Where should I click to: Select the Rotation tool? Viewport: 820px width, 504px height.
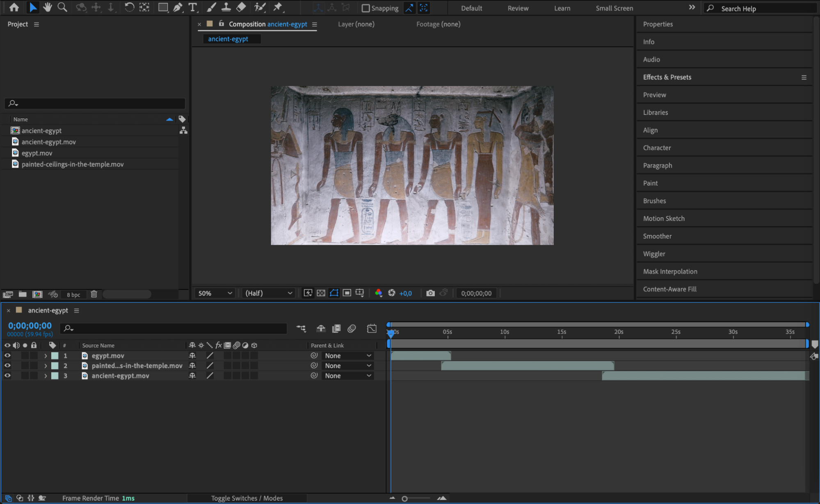point(129,7)
